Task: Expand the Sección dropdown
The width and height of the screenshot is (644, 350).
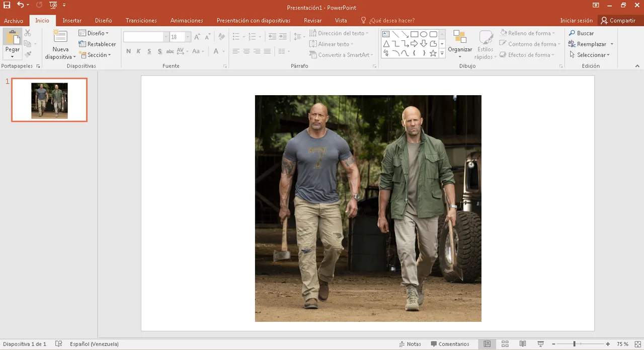Action: (x=95, y=55)
